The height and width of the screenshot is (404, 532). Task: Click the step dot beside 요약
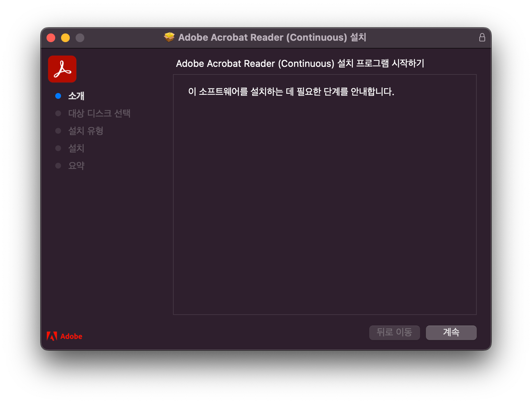coord(58,165)
